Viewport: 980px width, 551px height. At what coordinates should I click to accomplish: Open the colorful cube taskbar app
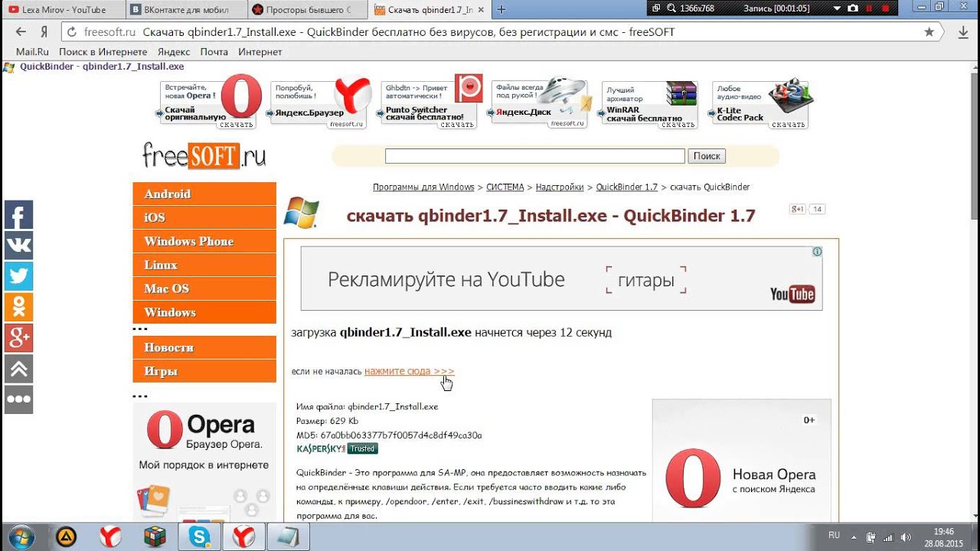click(155, 536)
